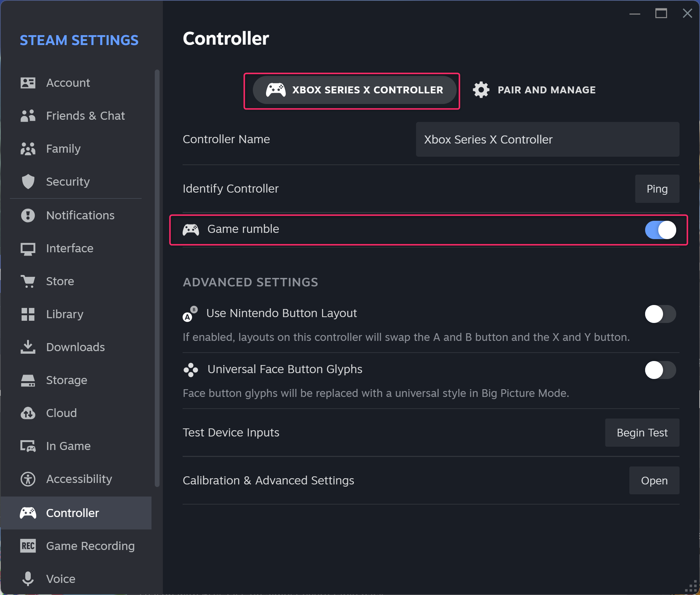Open Storage settings page
Viewport: 700px width, 595px height.
76,380
